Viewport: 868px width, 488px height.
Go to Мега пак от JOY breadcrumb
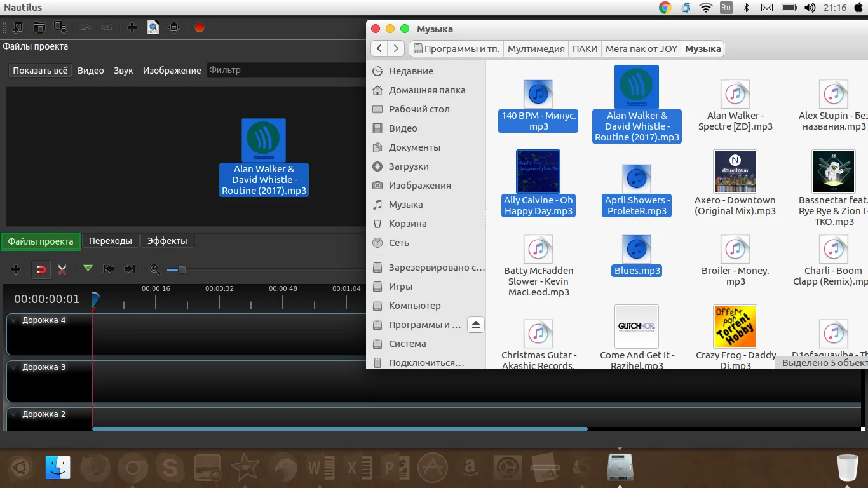click(641, 49)
